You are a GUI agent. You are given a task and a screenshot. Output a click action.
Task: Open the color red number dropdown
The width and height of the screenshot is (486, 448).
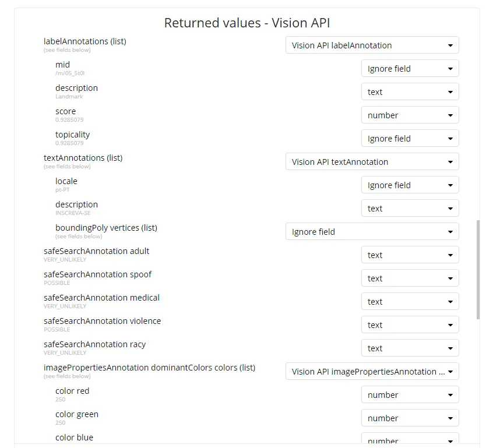click(410, 395)
